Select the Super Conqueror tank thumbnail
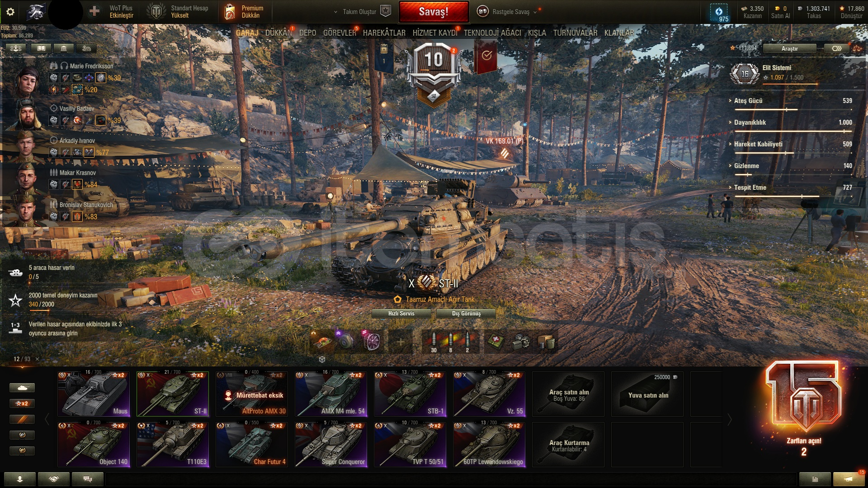This screenshot has width=868, height=488. [x=331, y=445]
